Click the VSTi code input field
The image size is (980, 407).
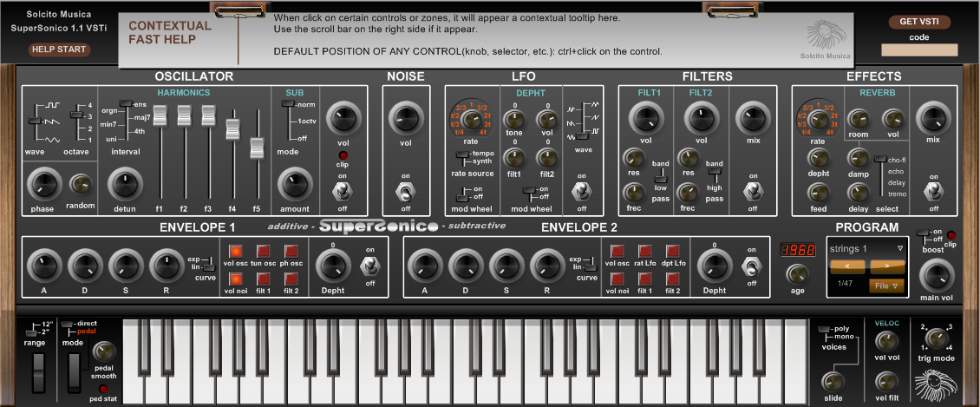tap(919, 50)
